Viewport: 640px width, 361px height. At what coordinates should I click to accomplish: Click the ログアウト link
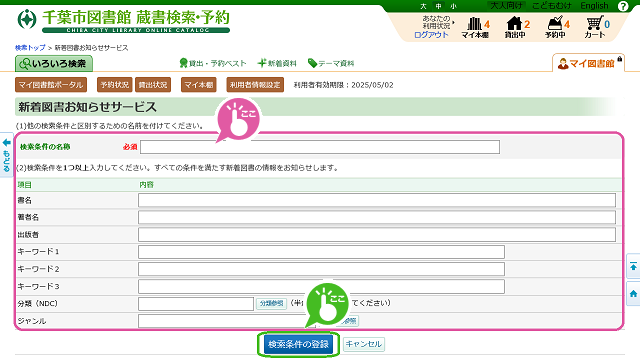[x=431, y=35]
